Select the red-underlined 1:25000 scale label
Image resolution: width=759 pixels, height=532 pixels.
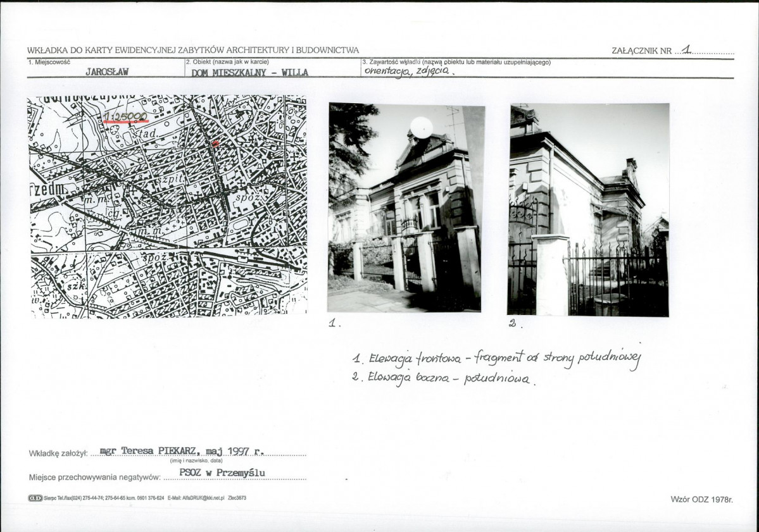coord(126,117)
